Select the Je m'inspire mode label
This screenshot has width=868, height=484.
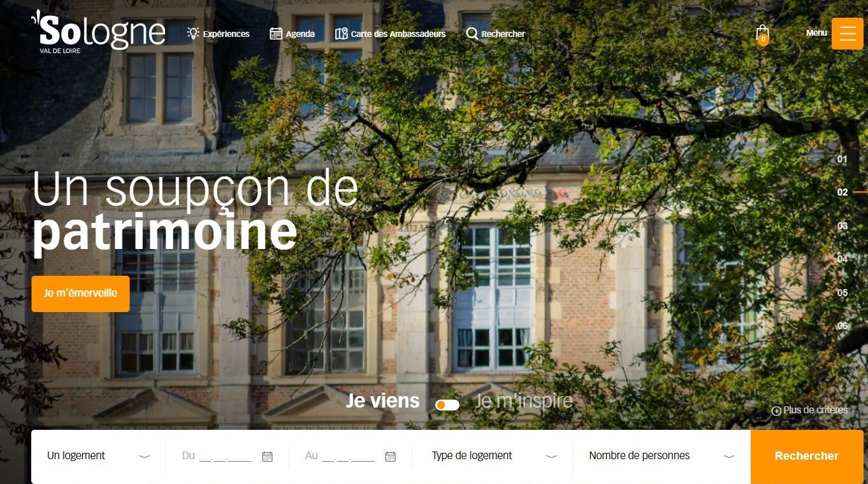[523, 401]
